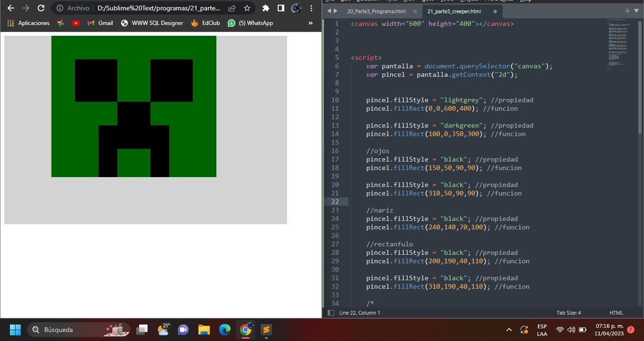The image size is (644, 341).
Task: Change HTML syntax in status bar
Action: click(x=616, y=313)
